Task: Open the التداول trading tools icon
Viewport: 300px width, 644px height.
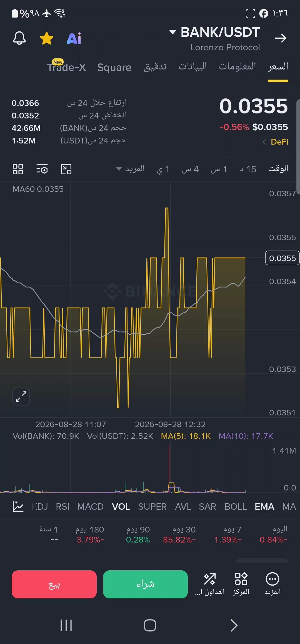Action: 210,584
